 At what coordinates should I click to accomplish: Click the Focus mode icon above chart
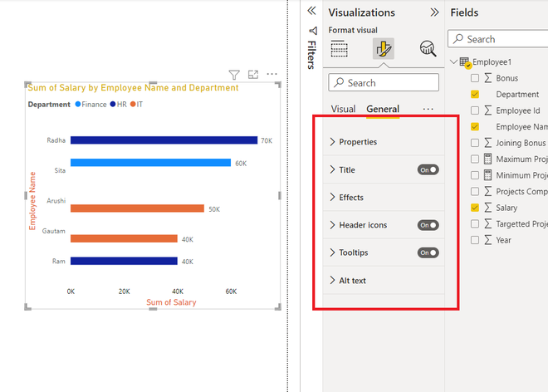[253, 75]
